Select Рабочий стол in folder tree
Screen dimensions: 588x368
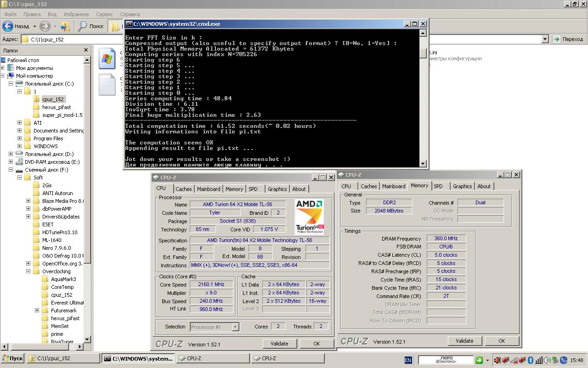tap(23, 60)
